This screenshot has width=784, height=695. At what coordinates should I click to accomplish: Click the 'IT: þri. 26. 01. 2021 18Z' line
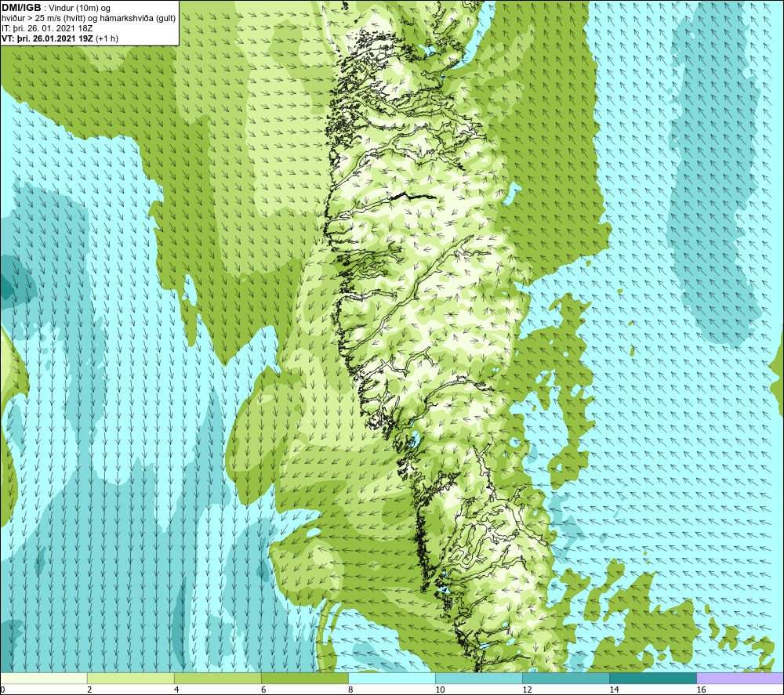(x=47, y=28)
